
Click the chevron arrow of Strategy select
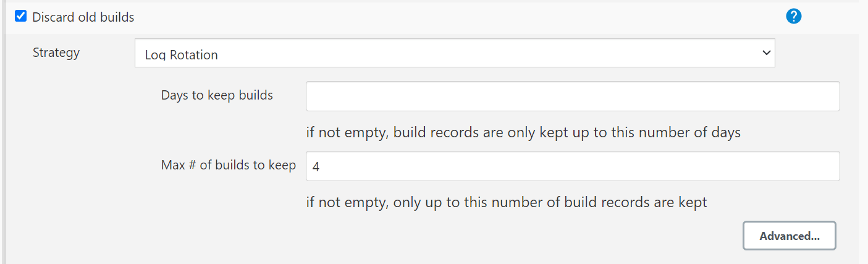point(766,53)
